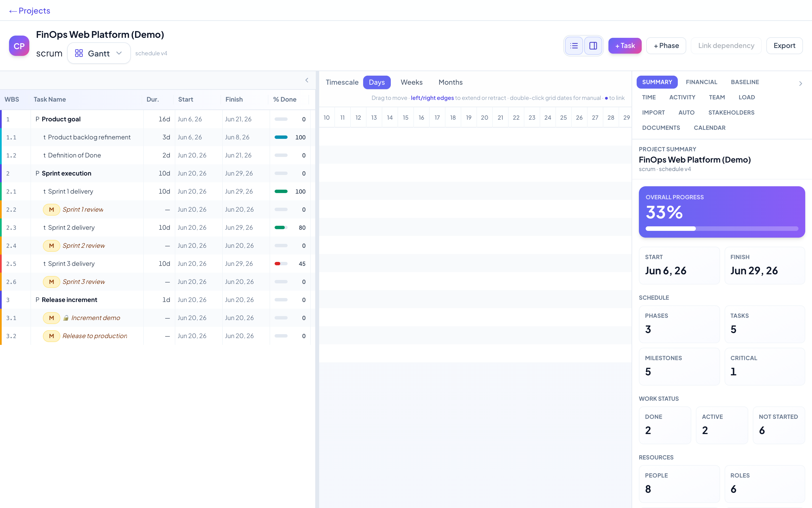Screen dimensions: 812x508
Task: Click progress bar of Product backlog refinement
Action: (281, 137)
